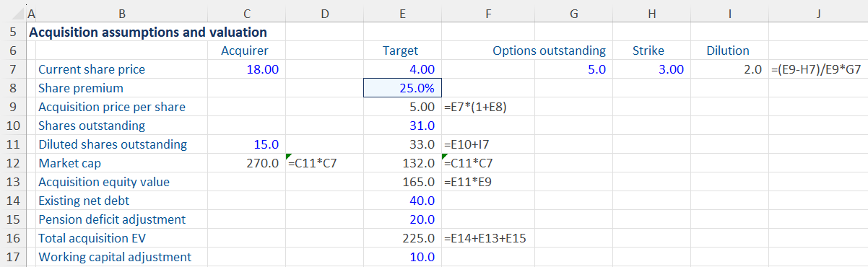Image resolution: width=868 pixels, height=267 pixels.
Task: Click the 'Dilution' heading cell
Action: coord(728,51)
